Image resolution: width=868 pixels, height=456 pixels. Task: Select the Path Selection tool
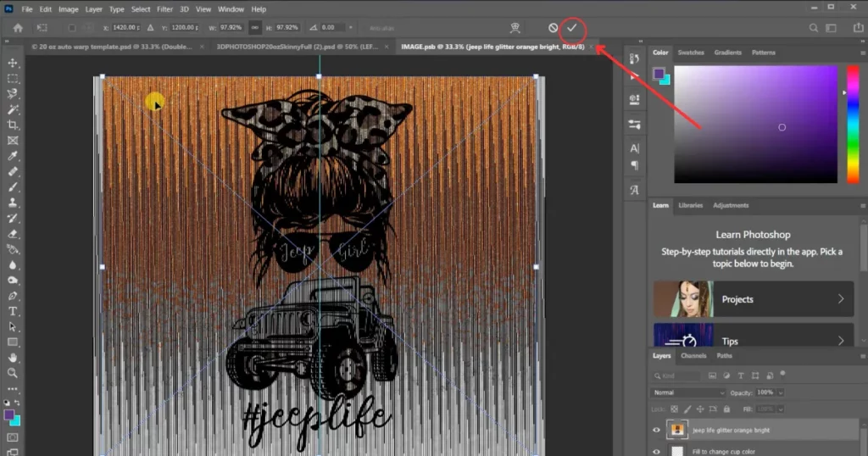coord(13,326)
